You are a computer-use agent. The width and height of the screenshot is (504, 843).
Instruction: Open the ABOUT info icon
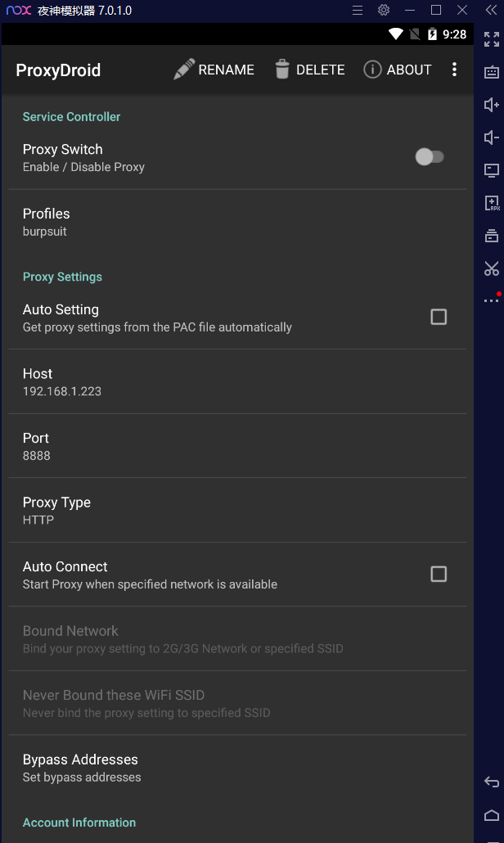coord(372,70)
